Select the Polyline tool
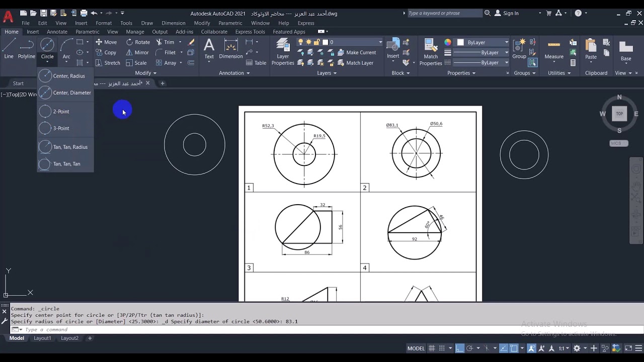Viewport: 644px width, 362px height. [27, 49]
